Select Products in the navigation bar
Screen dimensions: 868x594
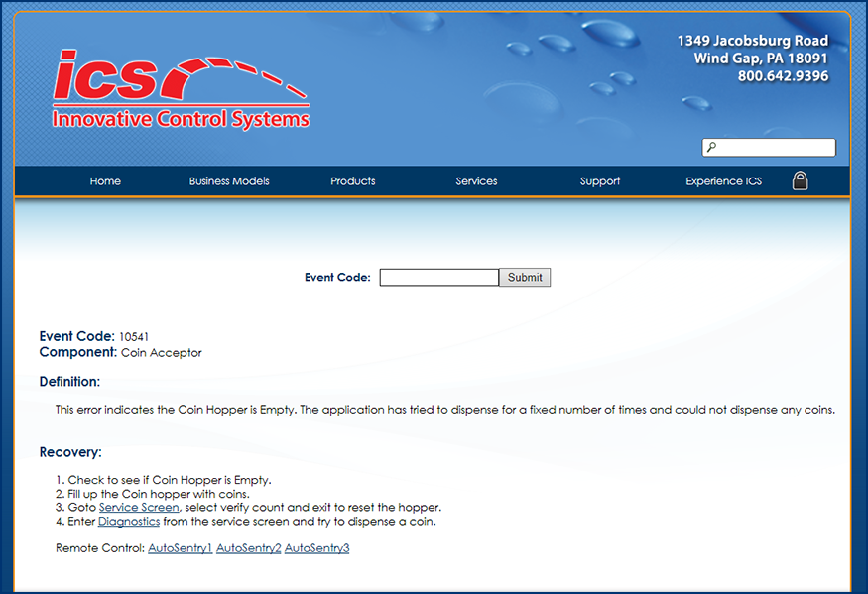coord(353,181)
